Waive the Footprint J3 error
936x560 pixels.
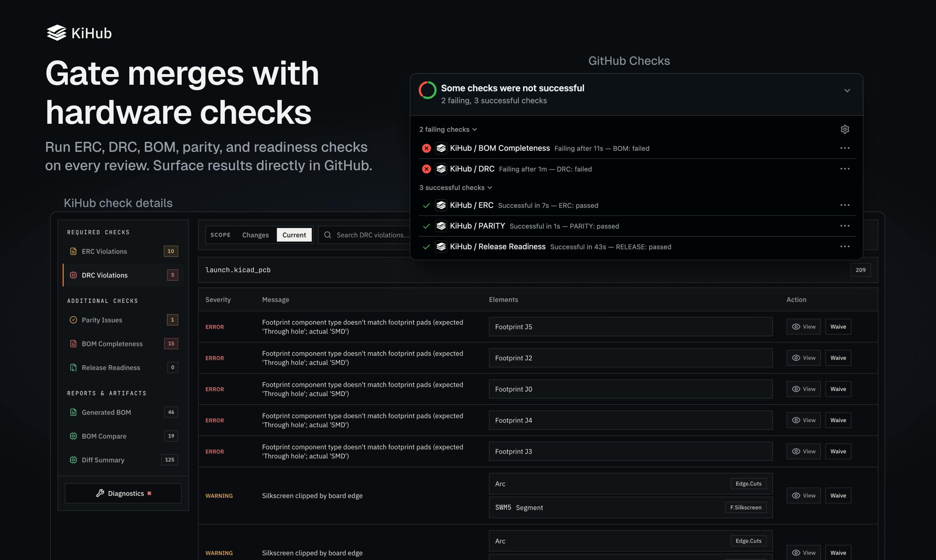click(838, 451)
